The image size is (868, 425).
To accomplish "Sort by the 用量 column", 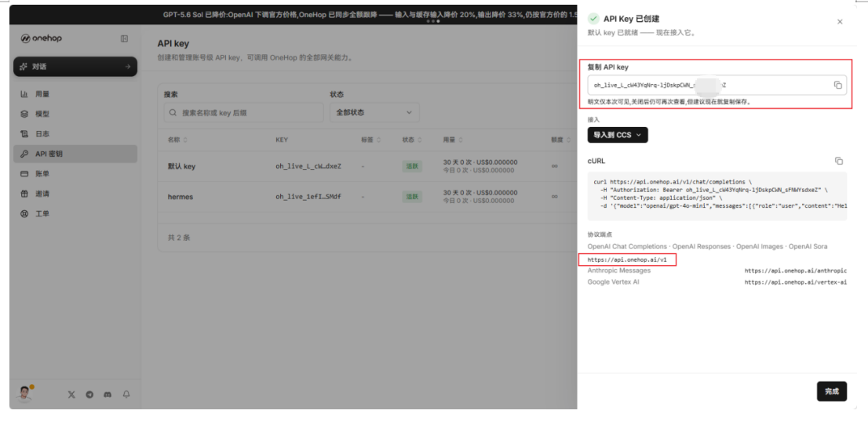I will [x=454, y=140].
